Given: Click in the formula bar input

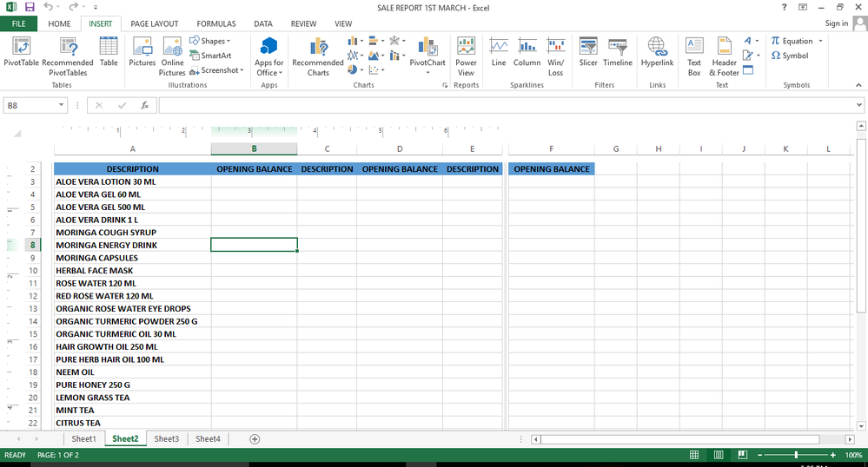Looking at the screenshot, I should tap(507, 105).
